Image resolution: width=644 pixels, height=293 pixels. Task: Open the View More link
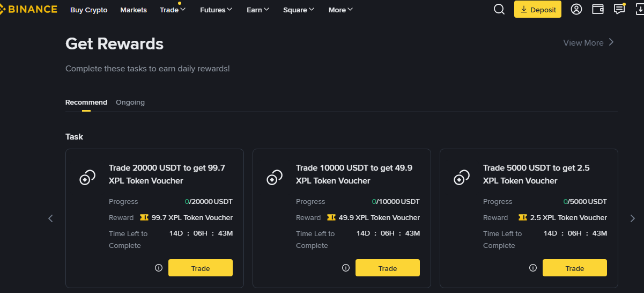tap(589, 42)
